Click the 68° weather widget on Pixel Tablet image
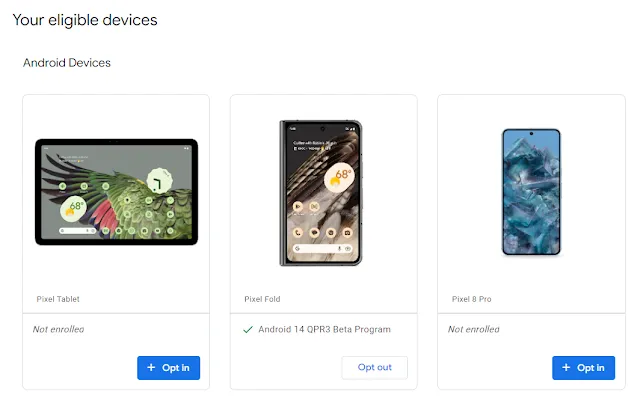640x410 pixels. point(73,208)
